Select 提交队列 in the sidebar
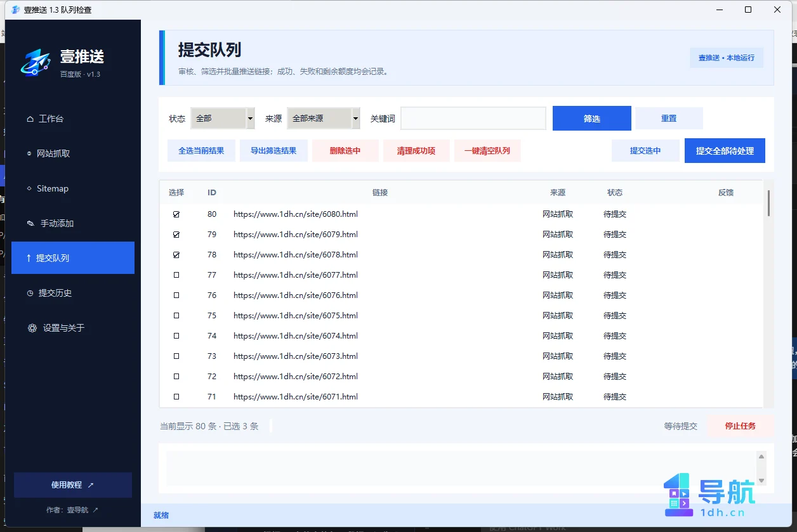Screen dimensions: 797x532 click(73, 258)
